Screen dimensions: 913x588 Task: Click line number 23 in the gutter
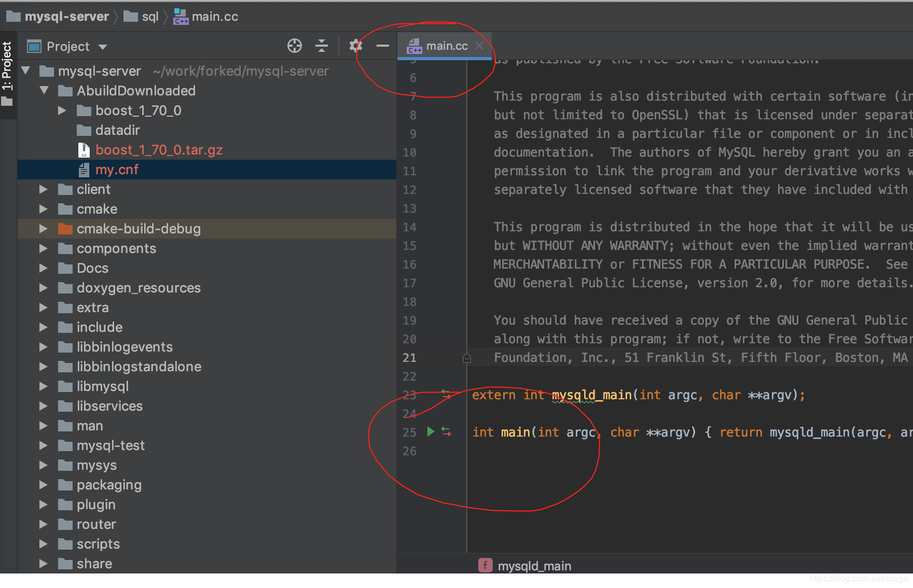409,395
